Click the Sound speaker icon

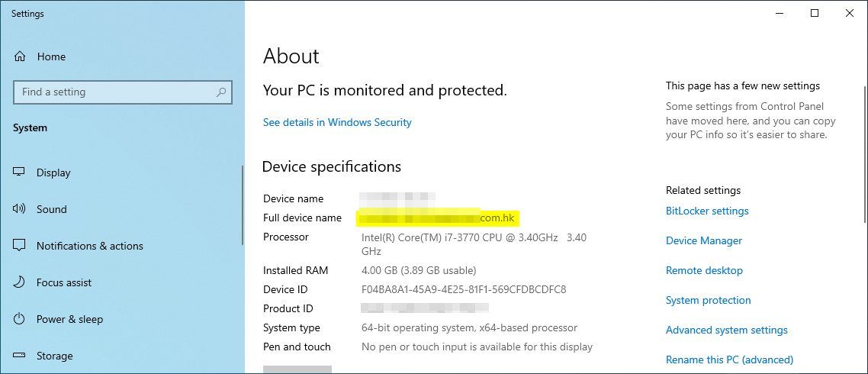coord(20,209)
